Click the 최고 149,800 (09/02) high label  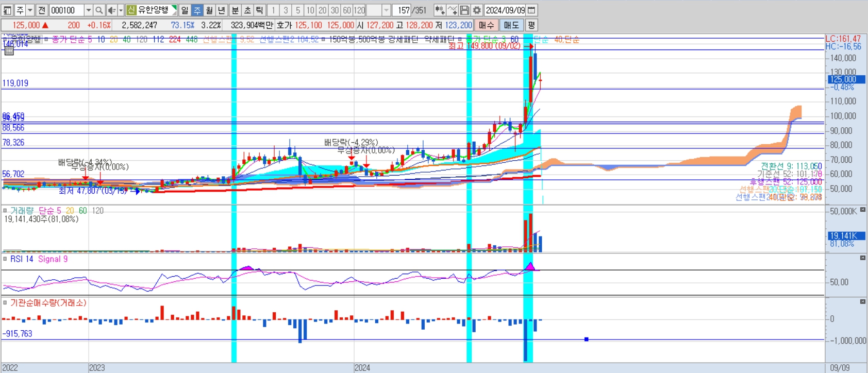pos(485,46)
